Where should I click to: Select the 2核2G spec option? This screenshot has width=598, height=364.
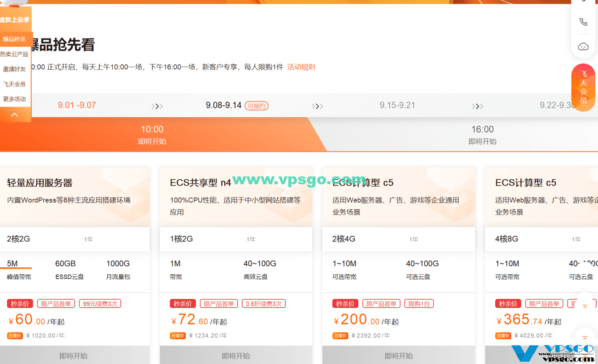click(18, 239)
